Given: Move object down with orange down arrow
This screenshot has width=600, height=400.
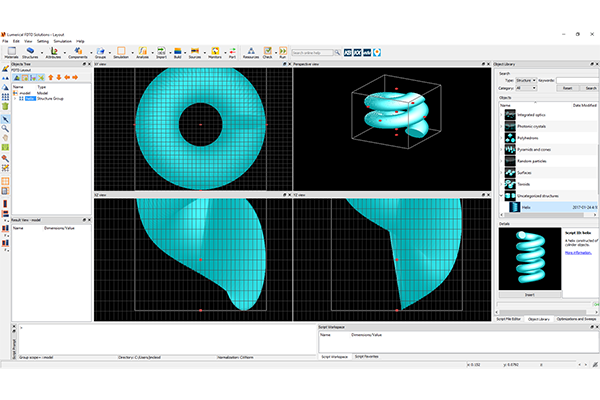Looking at the screenshot, I should tap(59, 78).
